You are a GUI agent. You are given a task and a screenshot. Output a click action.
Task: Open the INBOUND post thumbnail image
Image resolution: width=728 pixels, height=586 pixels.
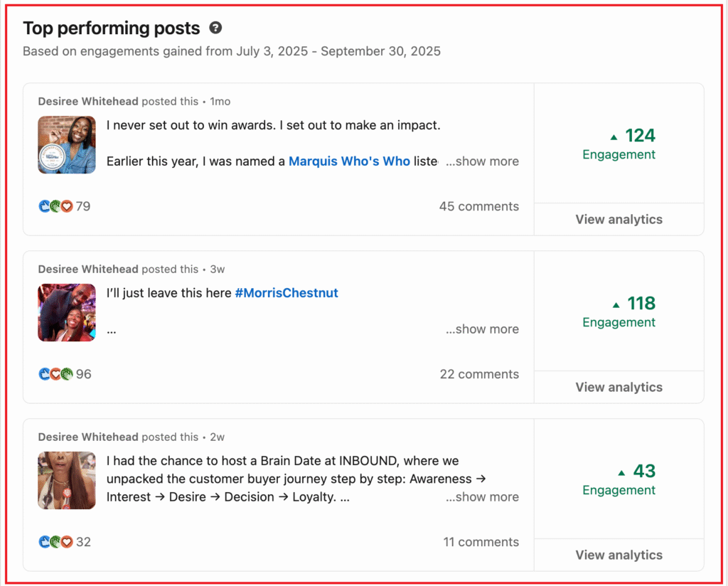(x=67, y=481)
